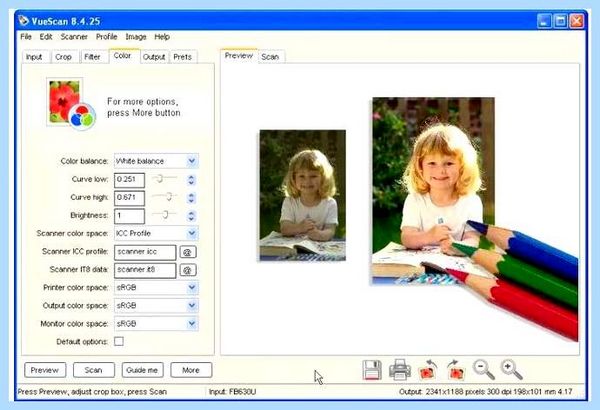
Task: Select the Color tab
Action: point(123,56)
